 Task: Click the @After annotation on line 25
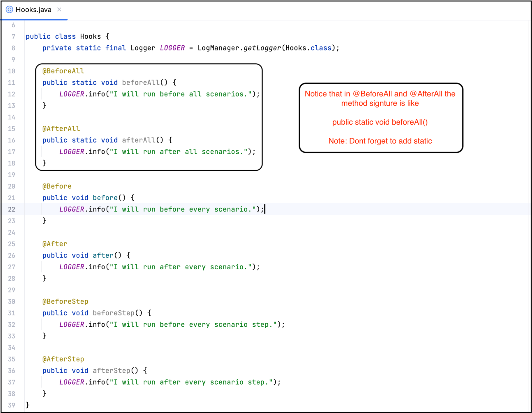tap(55, 244)
